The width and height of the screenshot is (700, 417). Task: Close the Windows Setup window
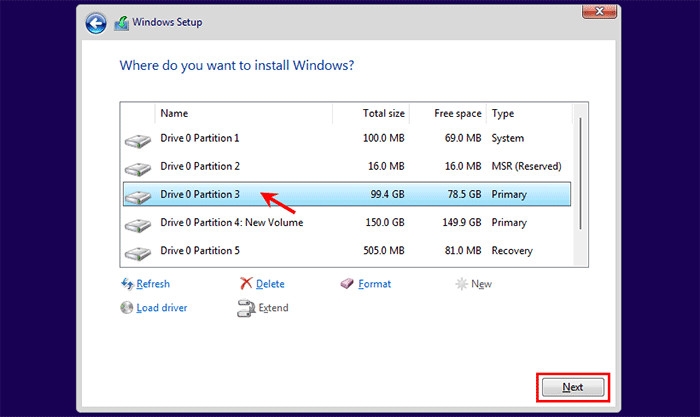click(x=599, y=12)
